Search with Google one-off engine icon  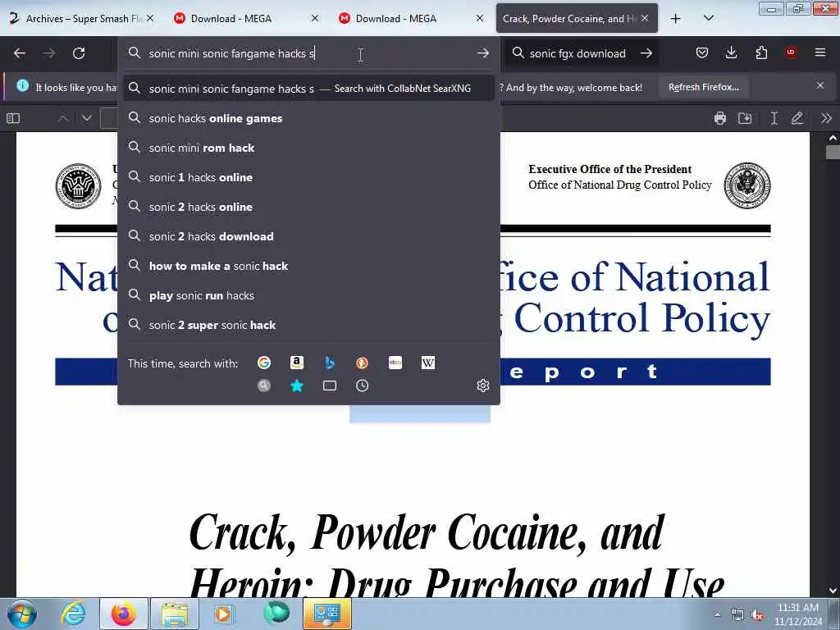tap(264, 363)
